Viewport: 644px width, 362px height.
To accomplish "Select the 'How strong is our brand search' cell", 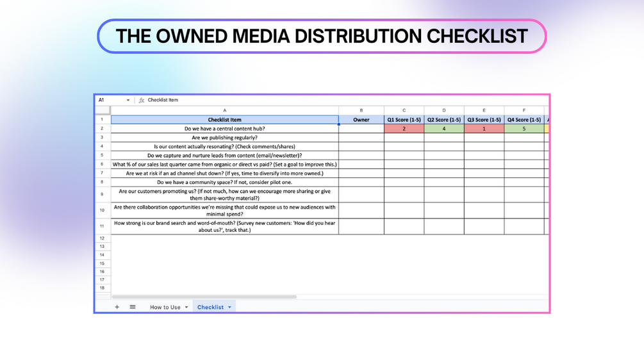I will coord(225,227).
